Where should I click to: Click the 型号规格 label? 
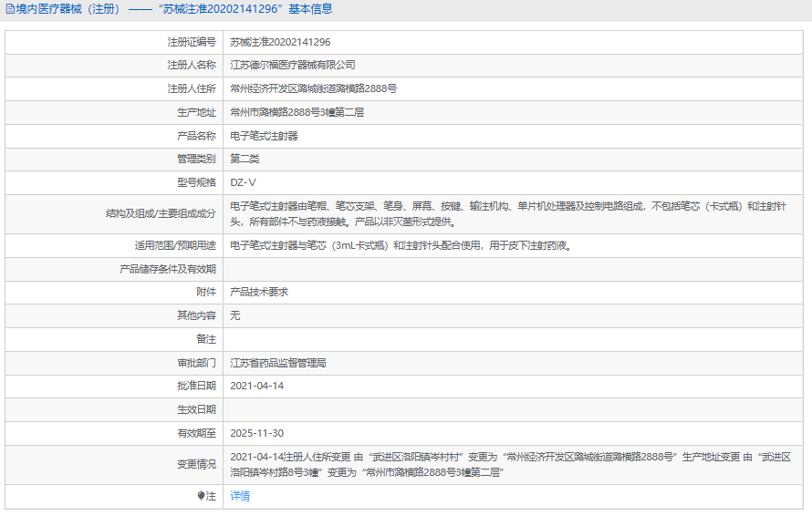[196, 182]
